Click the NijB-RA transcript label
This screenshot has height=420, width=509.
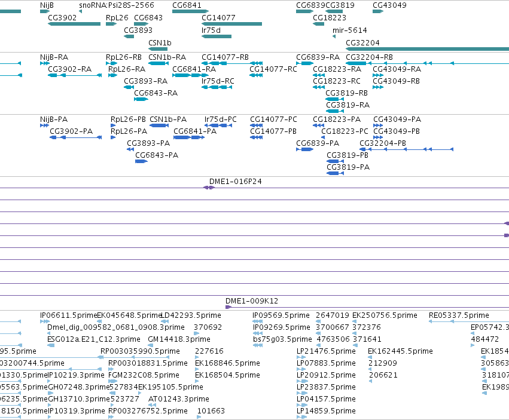pos(54,57)
